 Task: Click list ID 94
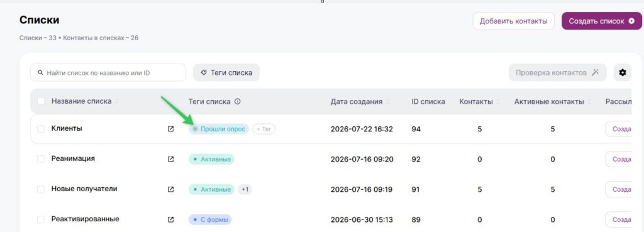pos(416,129)
